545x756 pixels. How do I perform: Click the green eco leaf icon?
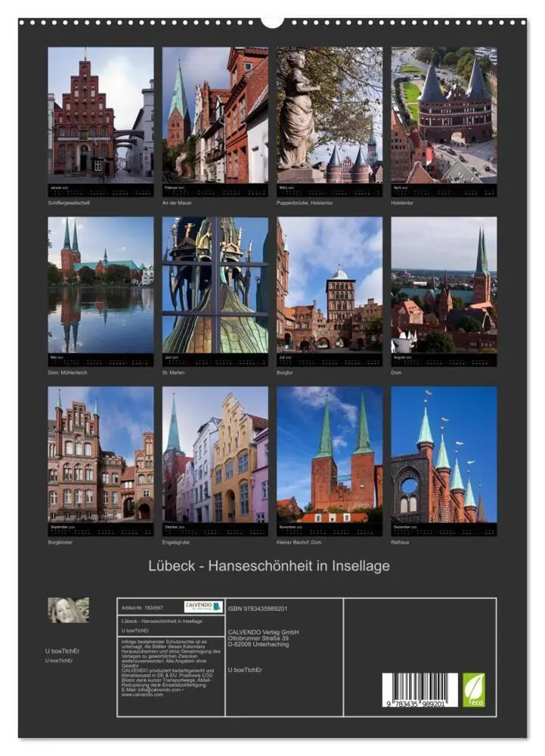[x=474, y=690]
